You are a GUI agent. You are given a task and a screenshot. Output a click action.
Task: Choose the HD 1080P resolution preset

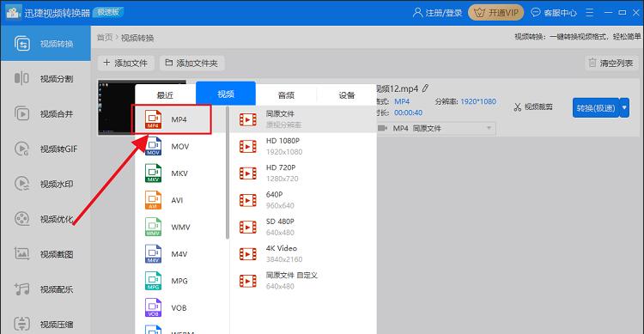(x=303, y=146)
